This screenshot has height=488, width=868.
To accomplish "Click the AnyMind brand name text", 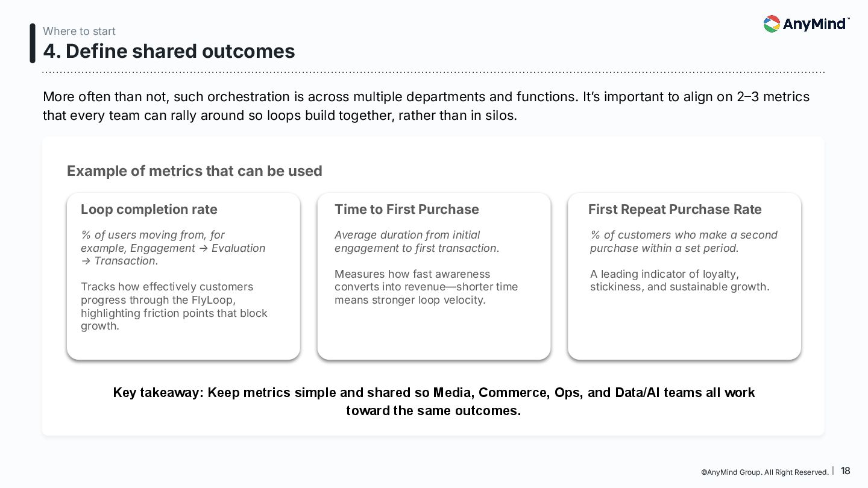I will point(815,25).
